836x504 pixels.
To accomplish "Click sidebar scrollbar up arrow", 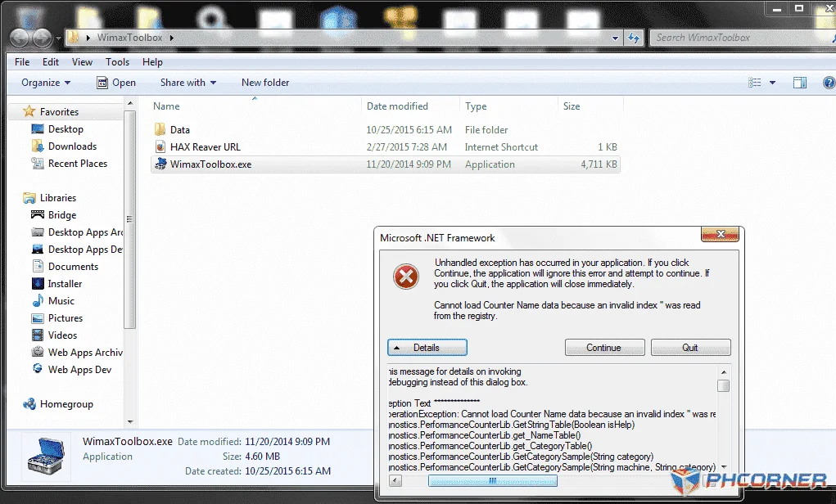I will [130, 103].
